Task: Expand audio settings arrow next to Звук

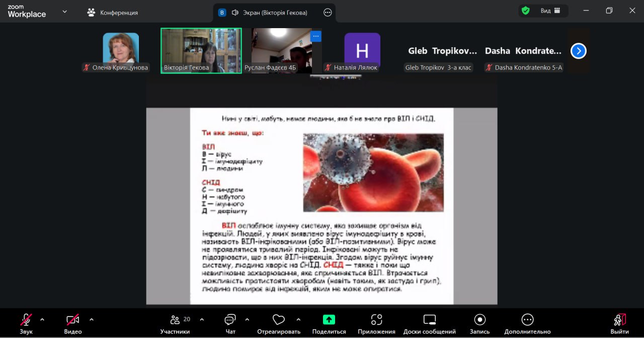Action: click(x=42, y=319)
